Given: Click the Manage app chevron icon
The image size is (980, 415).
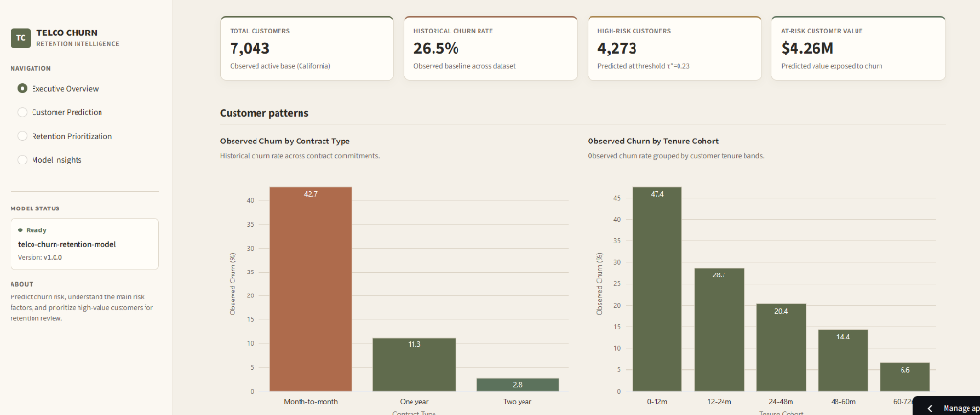Looking at the screenshot, I should pos(930,408).
